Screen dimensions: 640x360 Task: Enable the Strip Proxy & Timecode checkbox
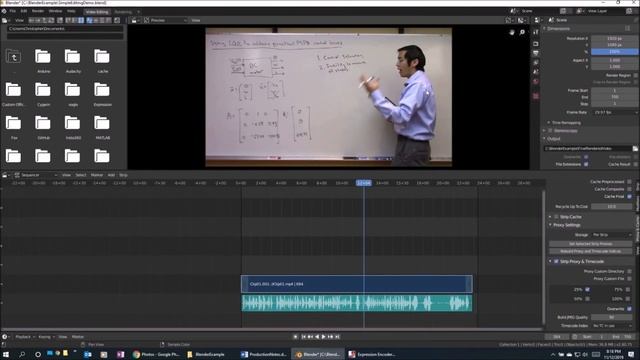click(556, 262)
